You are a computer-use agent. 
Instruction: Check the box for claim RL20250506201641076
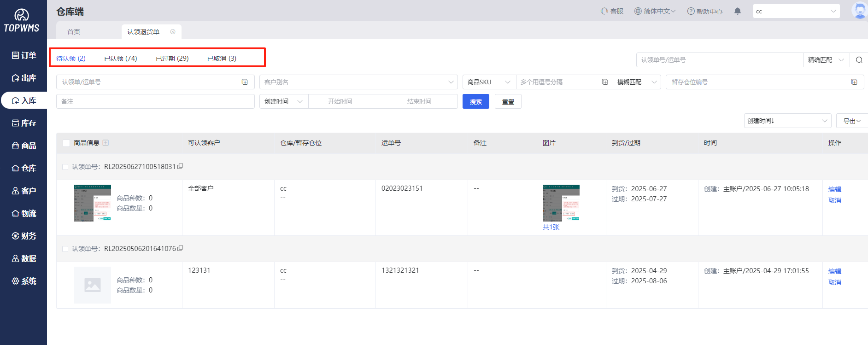pyautogui.click(x=65, y=249)
